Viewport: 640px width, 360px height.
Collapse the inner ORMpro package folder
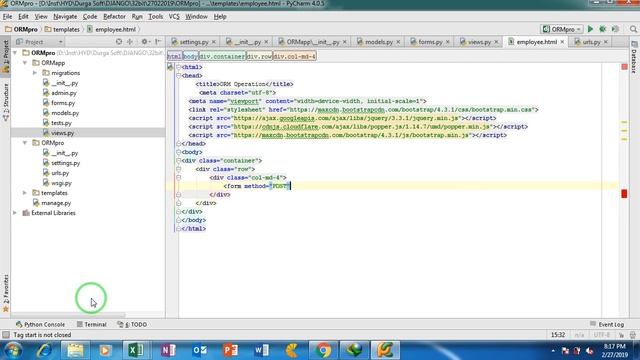click(25, 143)
